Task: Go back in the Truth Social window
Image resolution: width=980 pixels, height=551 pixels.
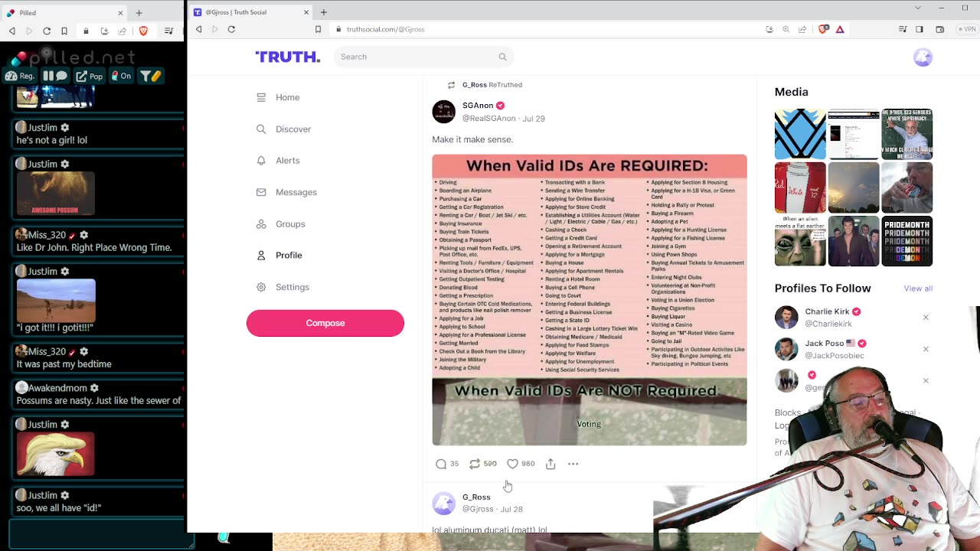Action: 199,29
